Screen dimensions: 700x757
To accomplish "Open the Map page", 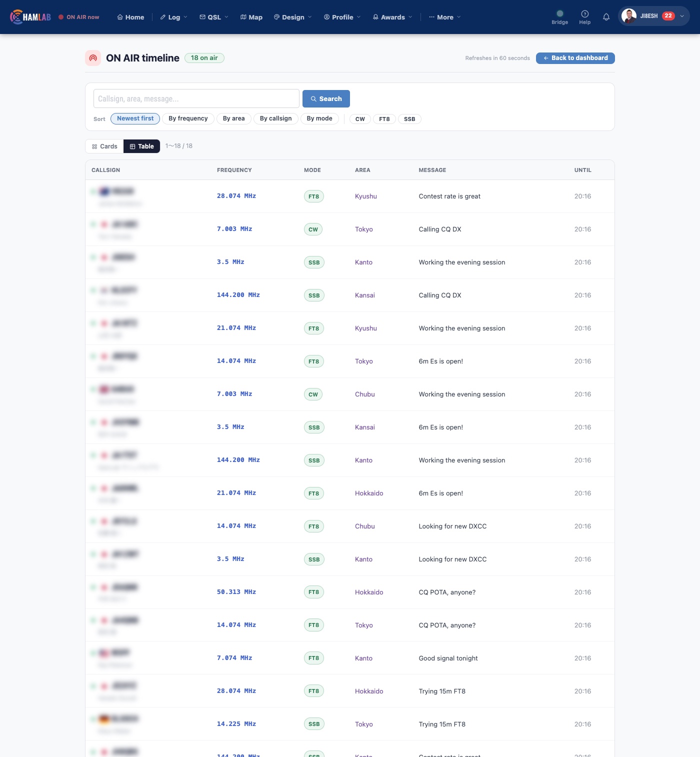I will pyautogui.click(x=251, y=17).
